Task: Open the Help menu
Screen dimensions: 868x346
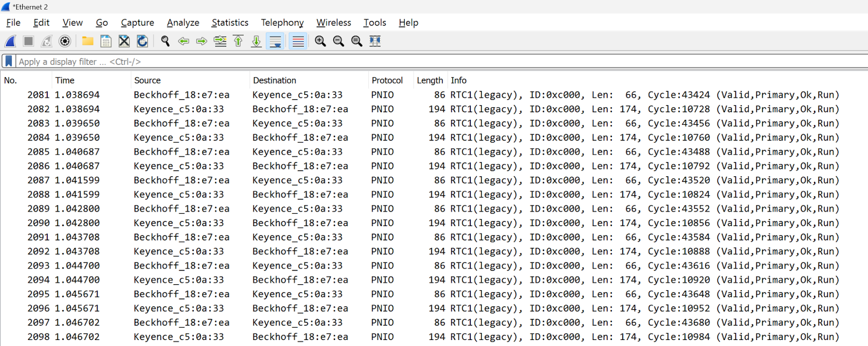Action: [409, 23]
